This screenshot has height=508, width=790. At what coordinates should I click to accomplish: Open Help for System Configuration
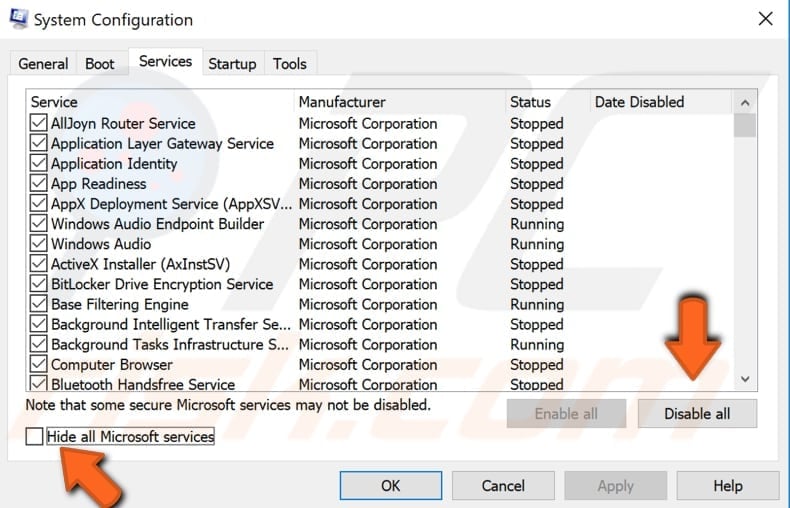[x=727, y=486]
